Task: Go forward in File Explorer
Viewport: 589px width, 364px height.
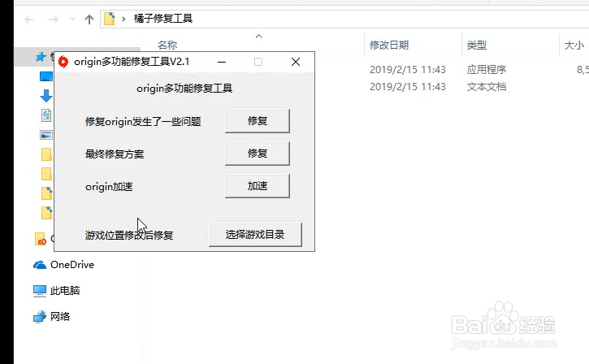Action: point(54,19)
